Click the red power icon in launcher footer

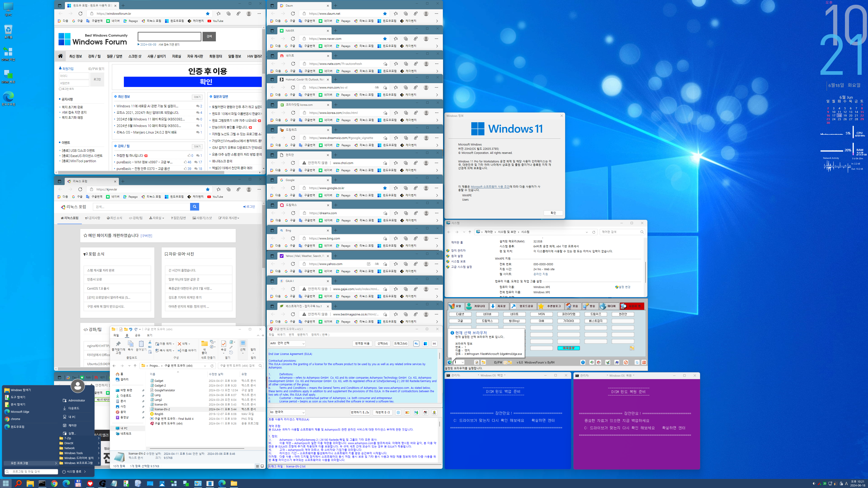[x=644, y=362]
